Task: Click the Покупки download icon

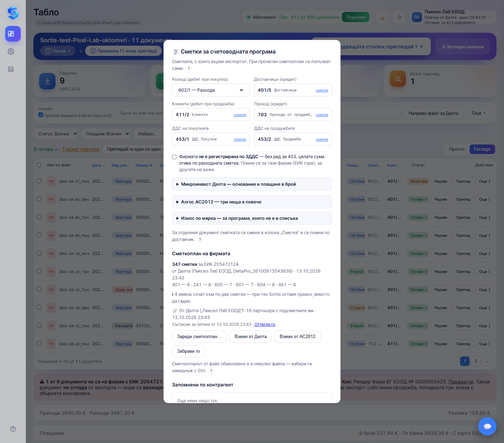Action: (x=47, y=81)
